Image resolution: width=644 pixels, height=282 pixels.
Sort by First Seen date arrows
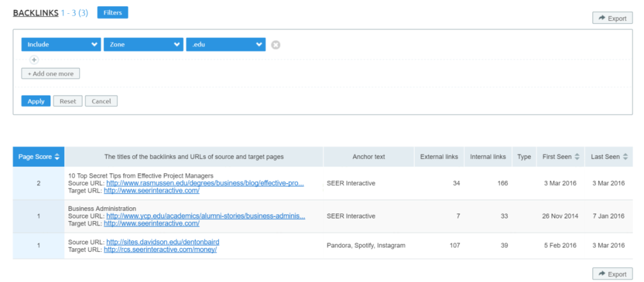(577, 157)
